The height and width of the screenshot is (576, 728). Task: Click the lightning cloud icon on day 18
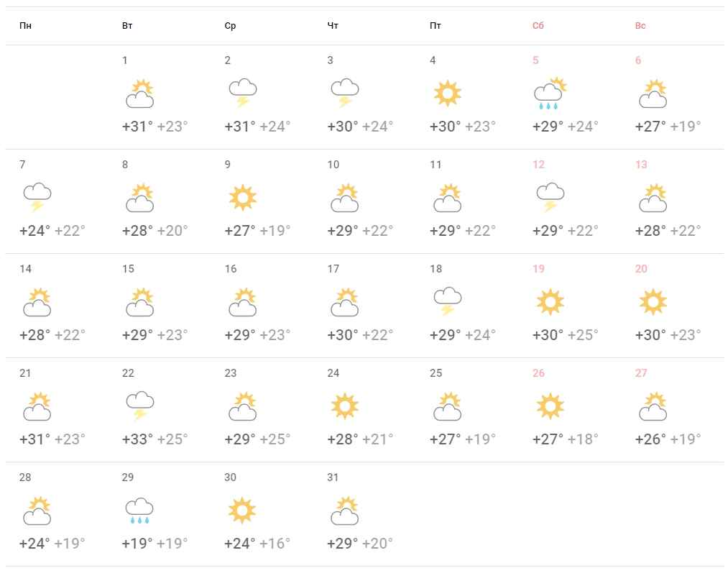[x=448, y=302]
